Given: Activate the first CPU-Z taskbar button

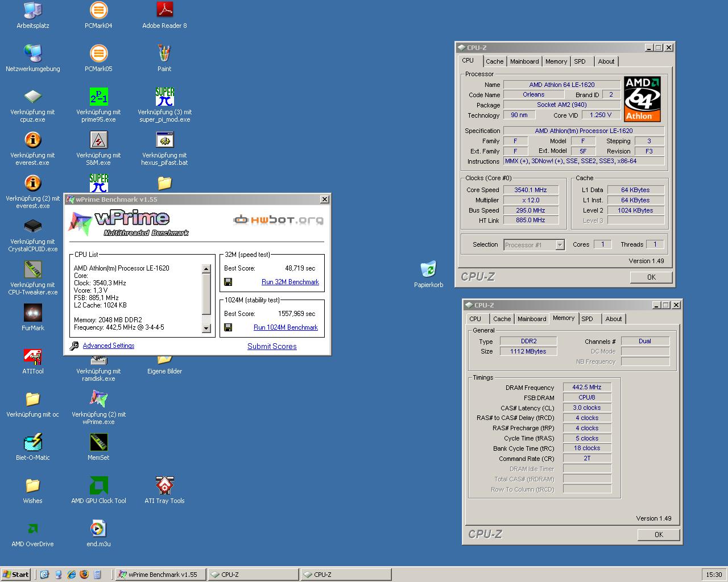Looking at the screenshot, I should tap(253, 575).
